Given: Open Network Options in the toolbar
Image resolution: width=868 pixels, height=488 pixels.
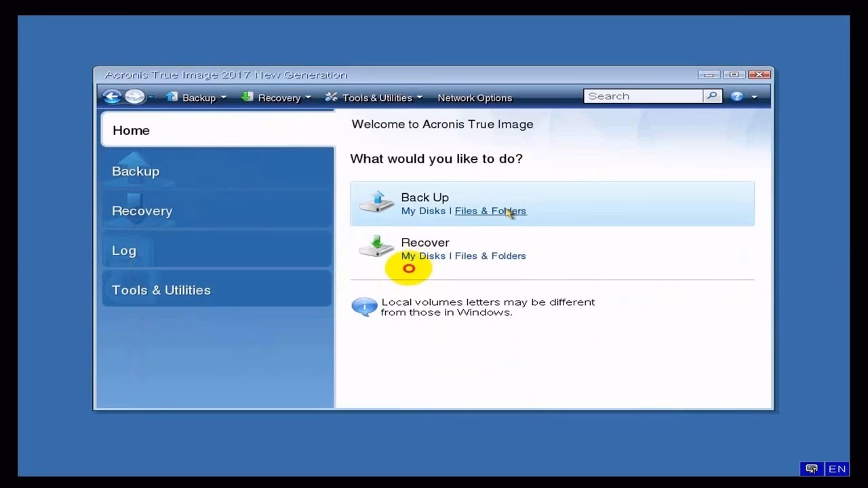Looking at the screenshot, I should (x=475, y=98).
